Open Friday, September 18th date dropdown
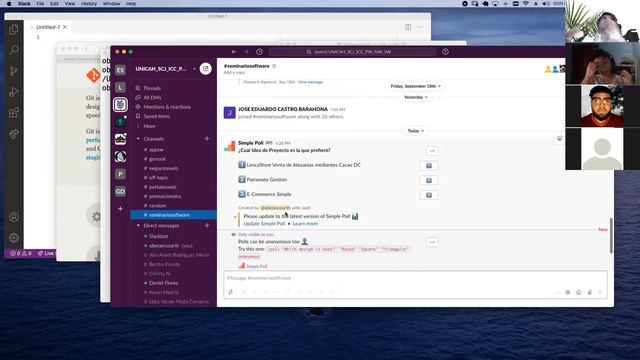This screenshot has width=640, height=360. [416, 86]
